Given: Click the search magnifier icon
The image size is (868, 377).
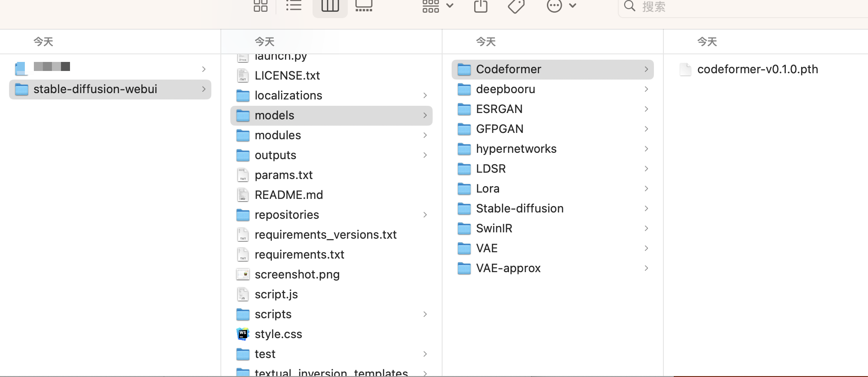Looking at the screenshot, I should point(630,6).
